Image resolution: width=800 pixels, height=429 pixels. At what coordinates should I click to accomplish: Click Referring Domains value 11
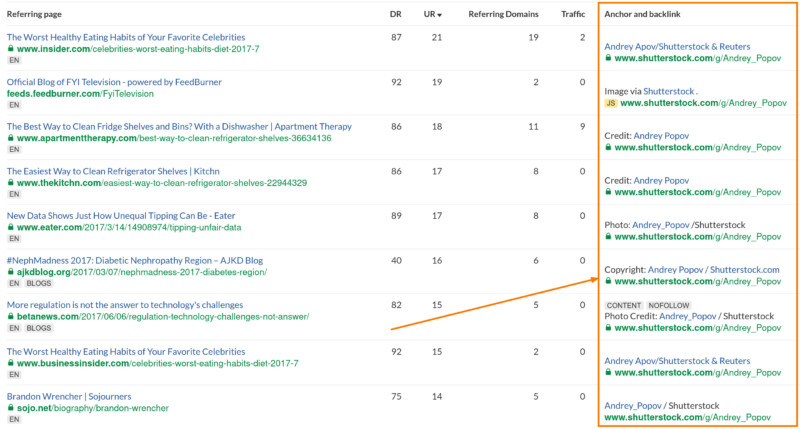coord(533,127)
